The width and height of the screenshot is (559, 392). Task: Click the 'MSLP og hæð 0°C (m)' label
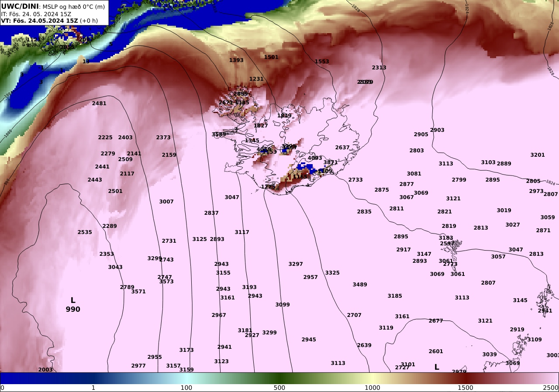coord(73,7)
